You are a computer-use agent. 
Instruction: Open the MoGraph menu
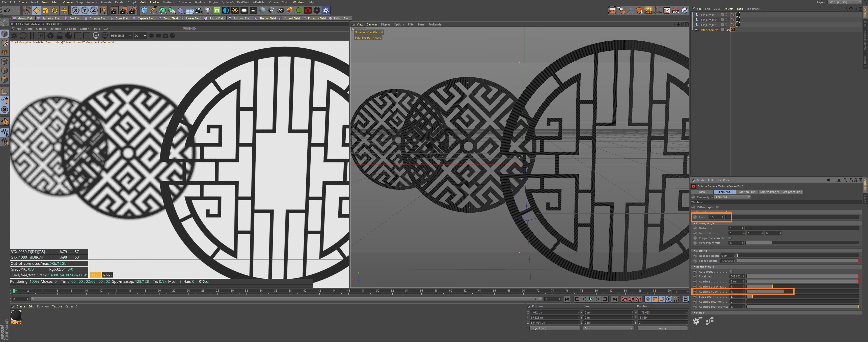[169, 2]
